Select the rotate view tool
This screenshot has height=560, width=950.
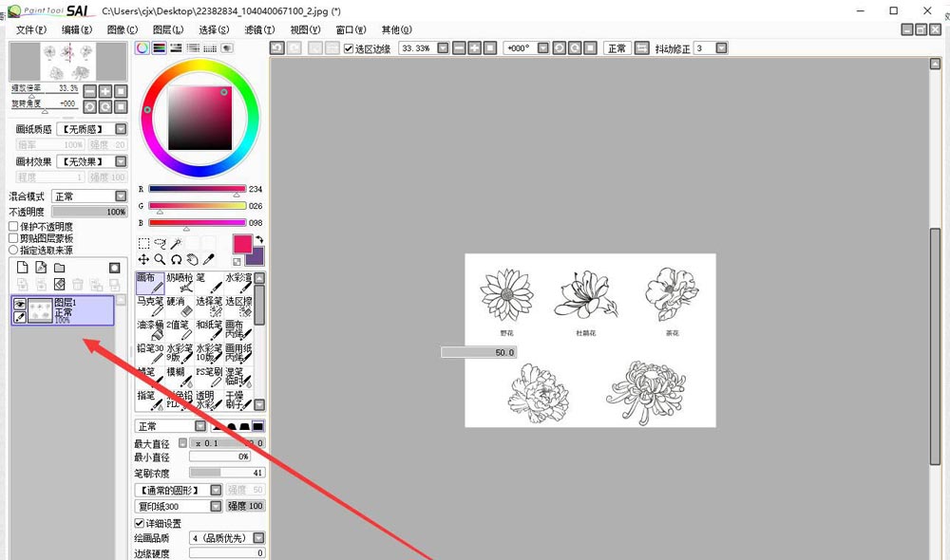pos(177,260)
